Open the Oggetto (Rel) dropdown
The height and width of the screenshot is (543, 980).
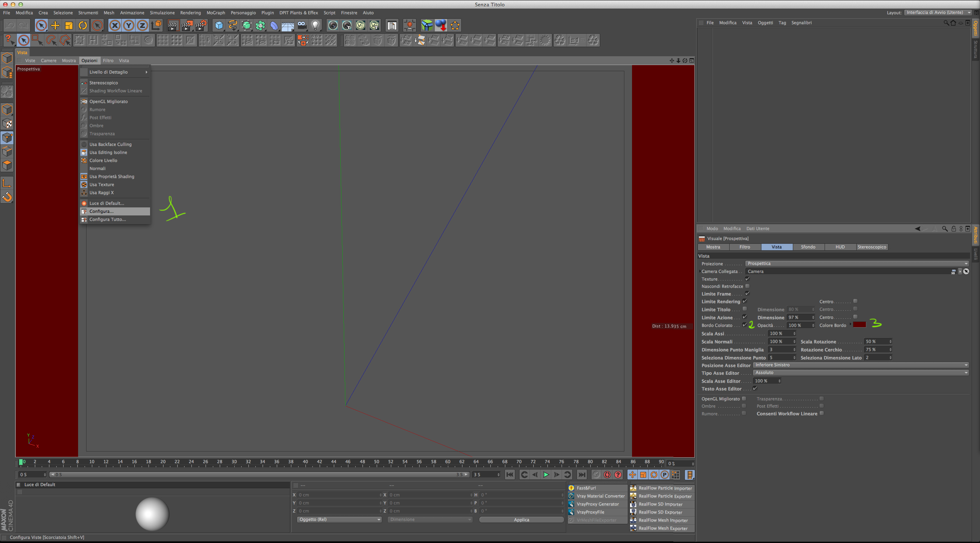339,520
